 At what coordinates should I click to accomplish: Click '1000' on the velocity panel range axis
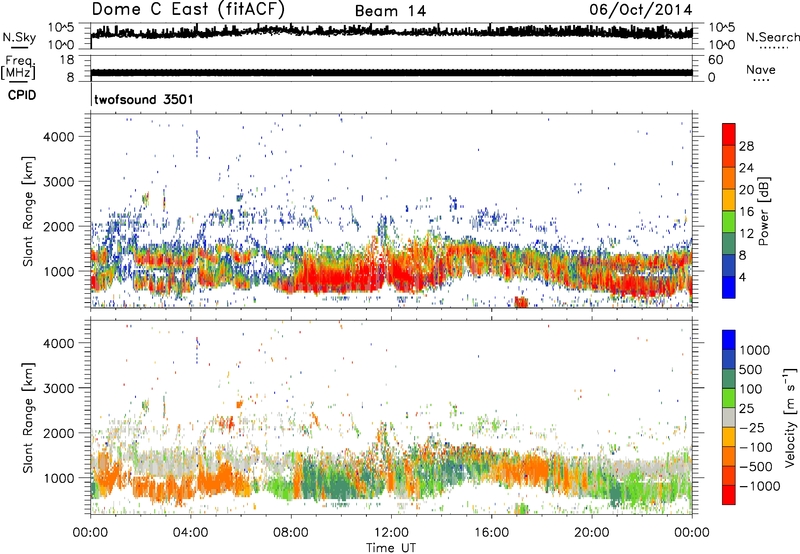coord(59,478)
